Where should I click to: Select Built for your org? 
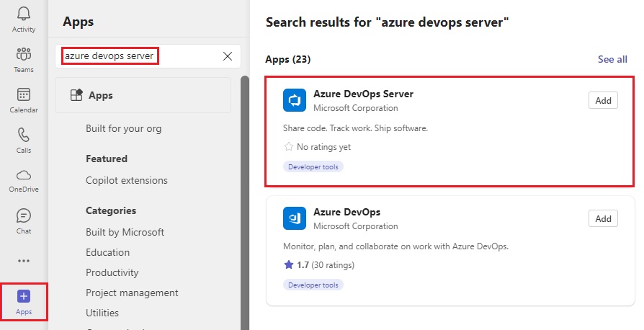pos(123,129)
